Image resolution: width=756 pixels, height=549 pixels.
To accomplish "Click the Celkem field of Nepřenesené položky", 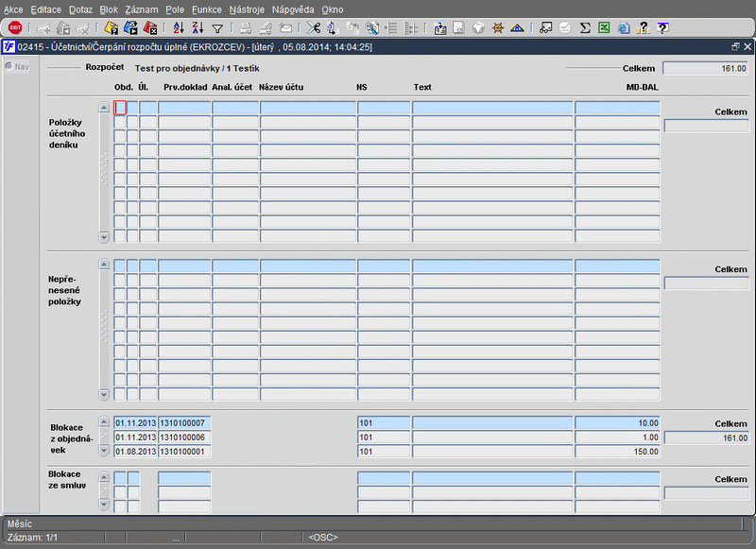I will click(707, 283).
